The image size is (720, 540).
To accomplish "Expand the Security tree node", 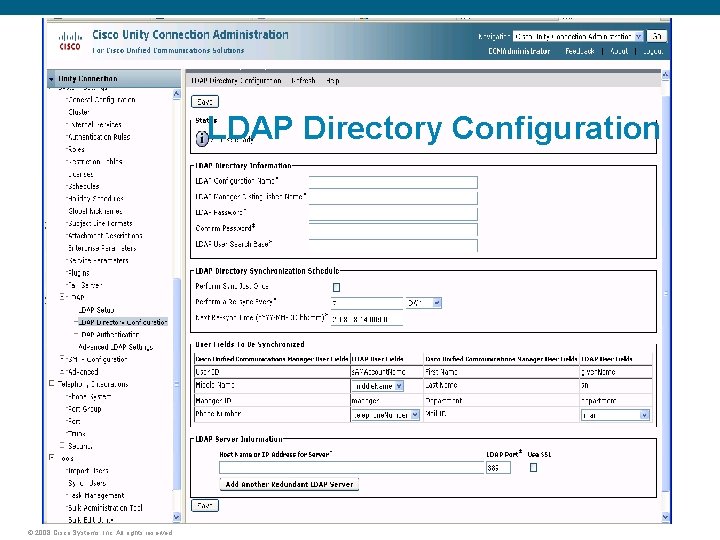I will pos(62,445).
